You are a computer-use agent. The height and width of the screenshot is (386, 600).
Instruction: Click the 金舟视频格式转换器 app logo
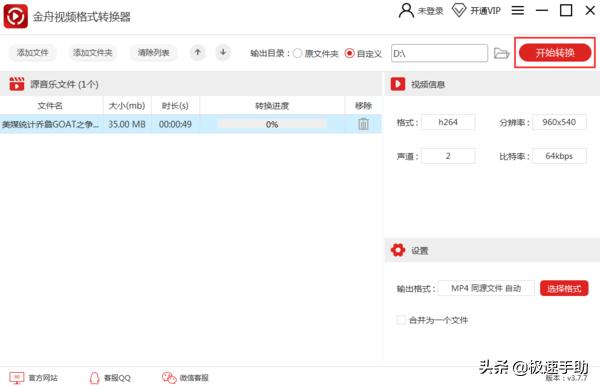[16, 16]
